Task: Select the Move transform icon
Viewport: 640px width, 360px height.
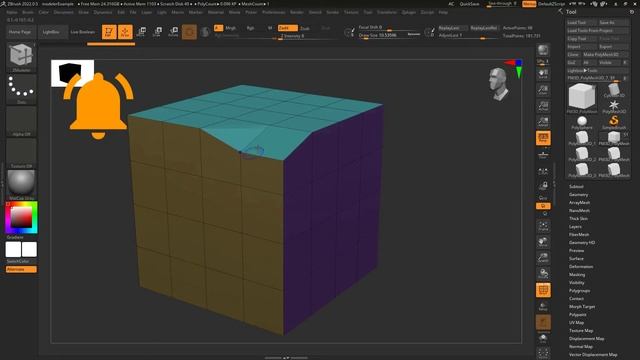Action: coord(141,32)
